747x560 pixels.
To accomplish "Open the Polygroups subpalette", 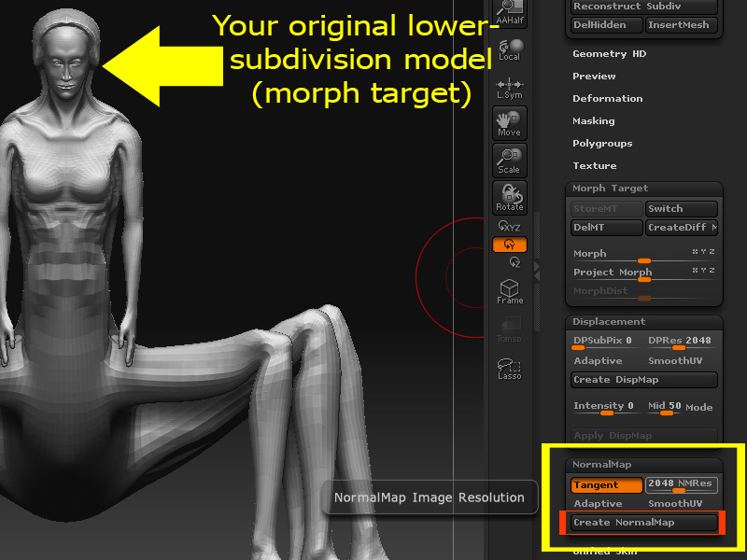I will pos(602,143).
